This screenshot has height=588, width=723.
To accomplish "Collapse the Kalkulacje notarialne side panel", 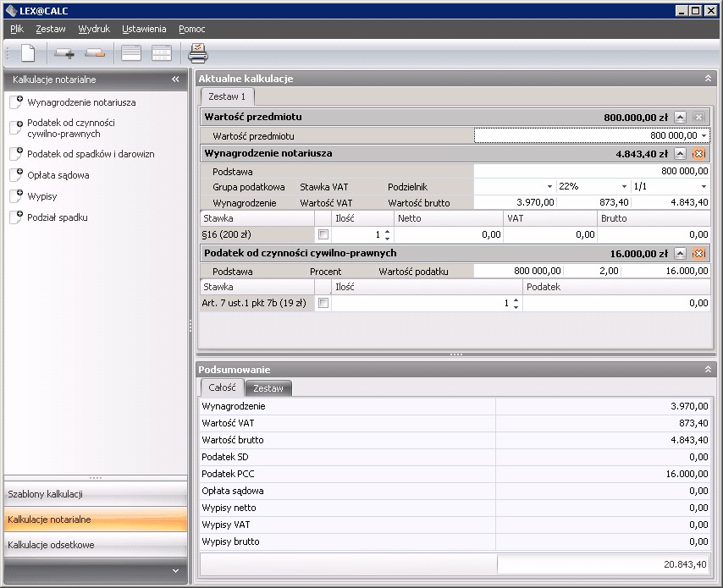I will pos(176,80).
